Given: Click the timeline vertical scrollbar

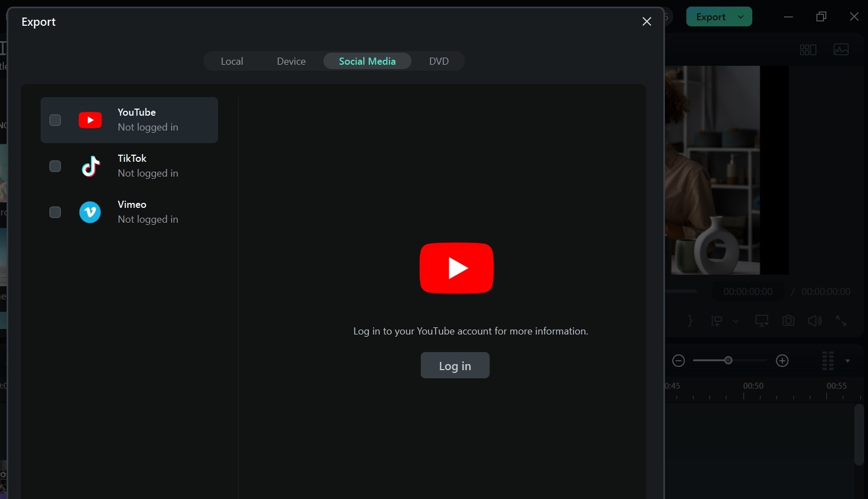Looking at the screenshot, I should (859, 434).
